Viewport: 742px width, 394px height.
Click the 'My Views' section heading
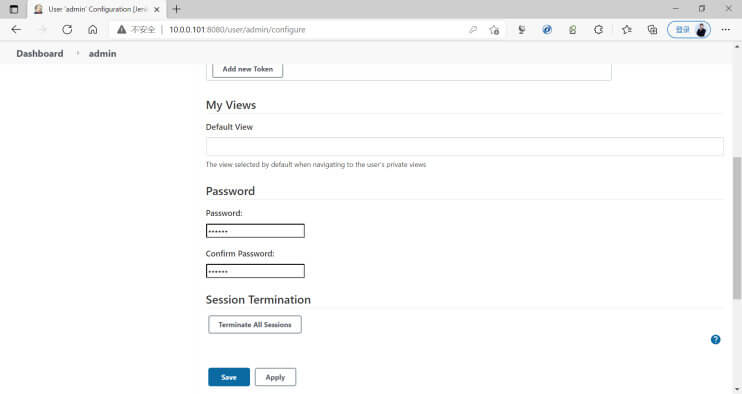(x=230, y=105)
